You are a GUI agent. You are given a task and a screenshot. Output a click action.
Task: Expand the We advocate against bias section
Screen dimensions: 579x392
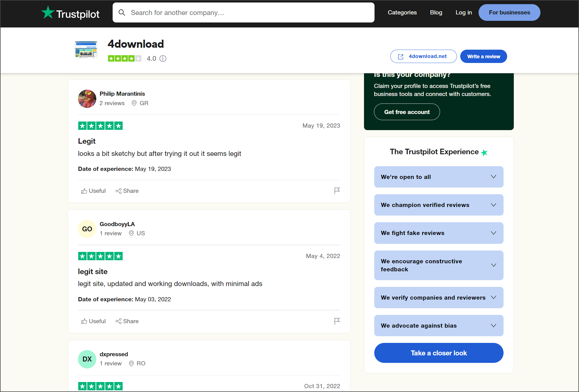pos(439,325)
